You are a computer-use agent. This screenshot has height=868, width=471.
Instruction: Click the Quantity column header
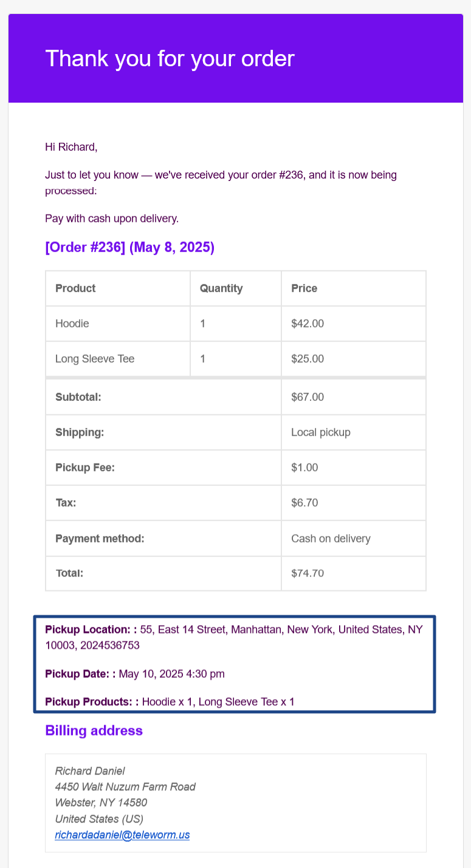(x=221, y=289)
